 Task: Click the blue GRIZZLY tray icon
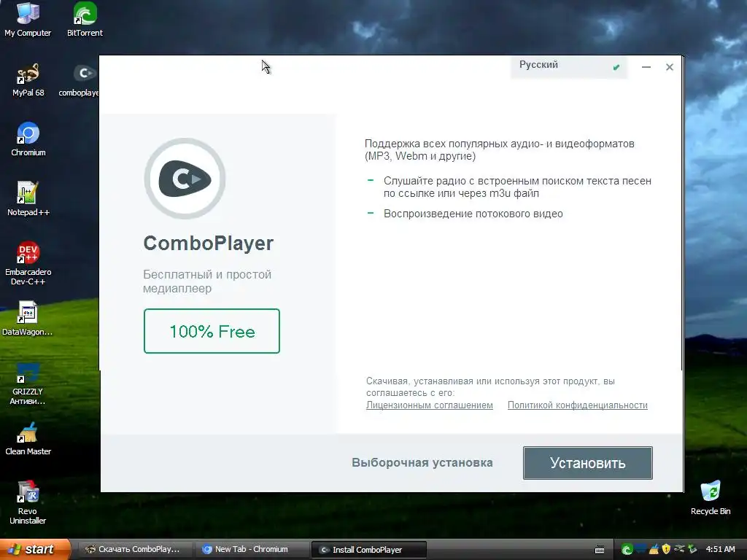coord(640,548)
